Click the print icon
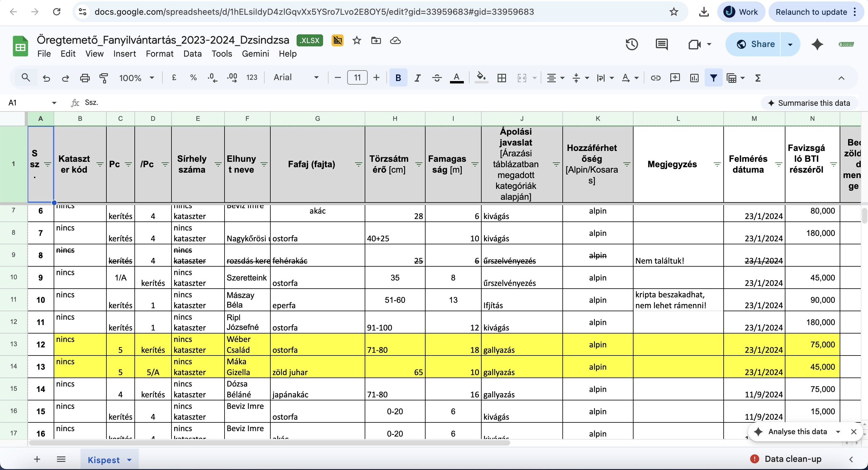Image resolution: width=868 pixels, height=470 pixels. (85, 78)
